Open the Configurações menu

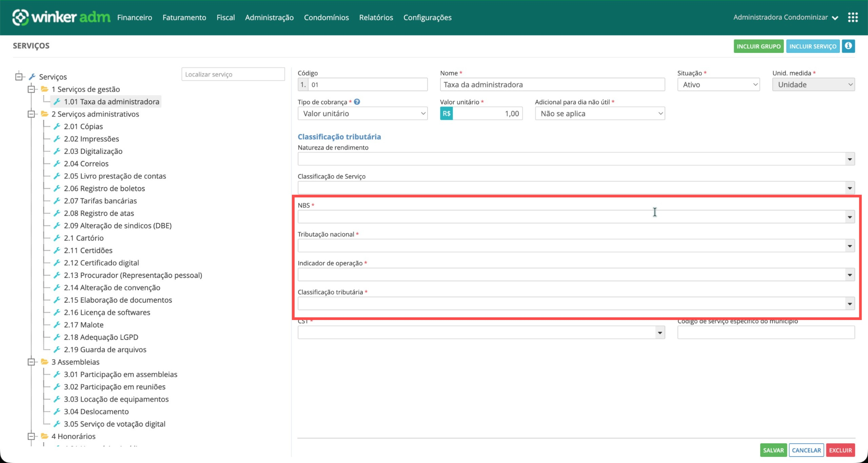(x=427, y=18)
